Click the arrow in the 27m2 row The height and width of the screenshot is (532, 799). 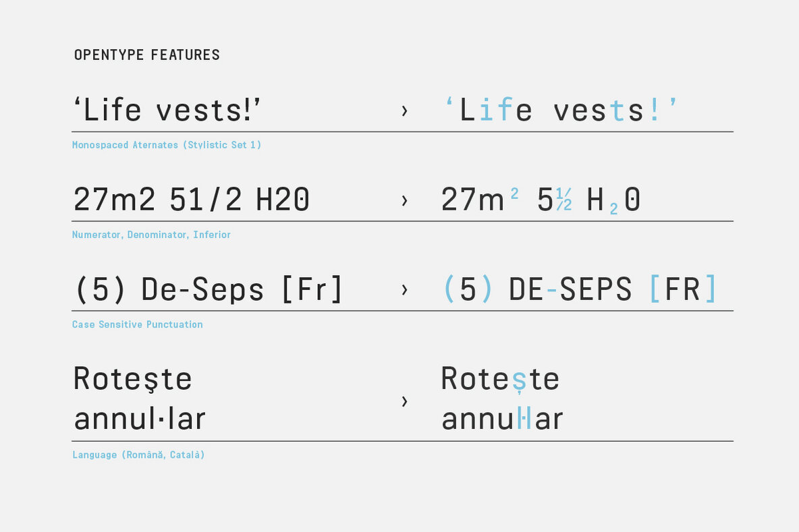[x=404, y=200]
